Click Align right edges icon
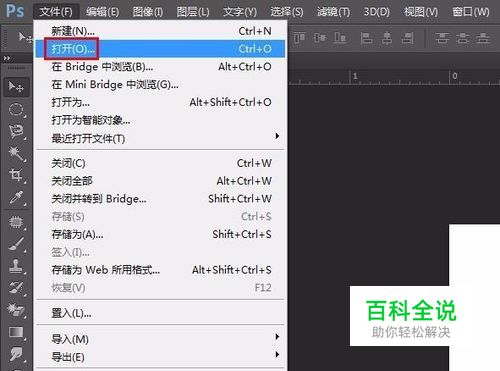500x371 pixels. click(x=407, y=38)
